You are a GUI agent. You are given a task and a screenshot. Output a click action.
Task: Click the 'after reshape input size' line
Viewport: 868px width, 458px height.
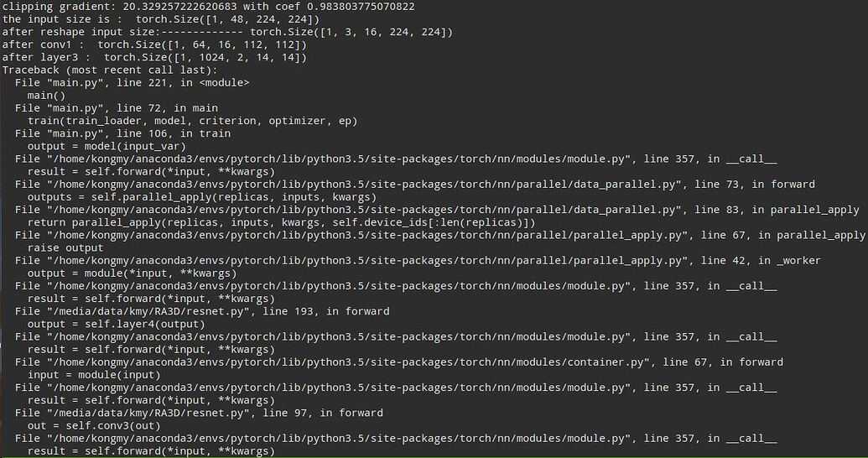coord(227,32)
